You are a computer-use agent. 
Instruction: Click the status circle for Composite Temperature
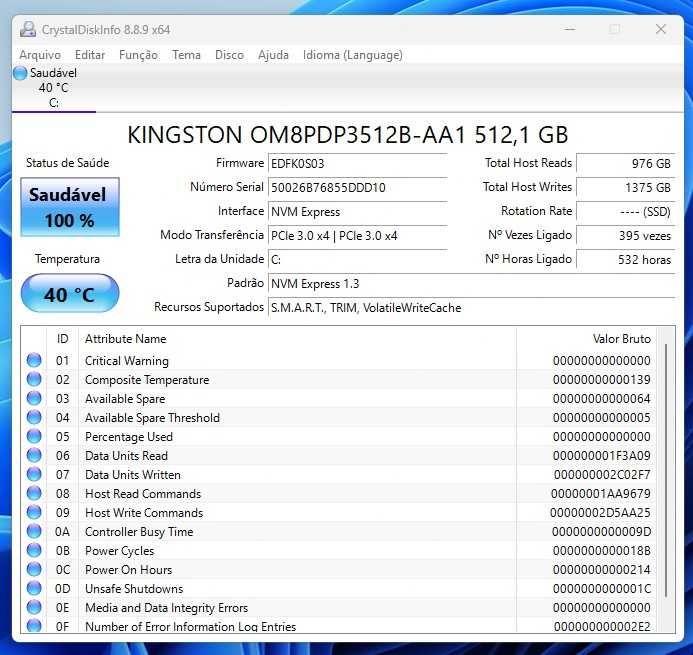[x=34, y=379]
